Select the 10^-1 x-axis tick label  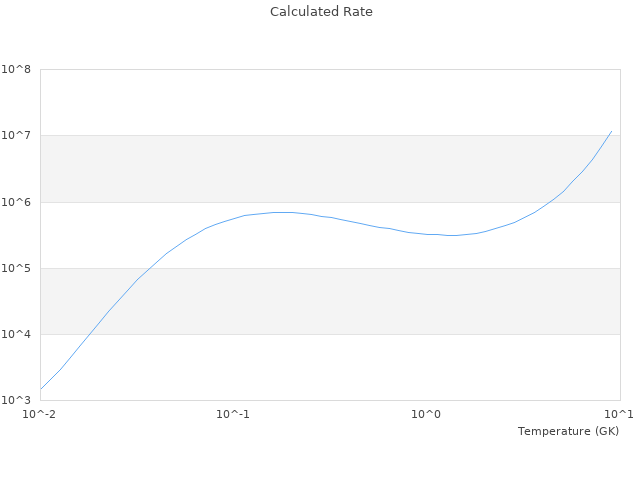[x=233, y=414]
